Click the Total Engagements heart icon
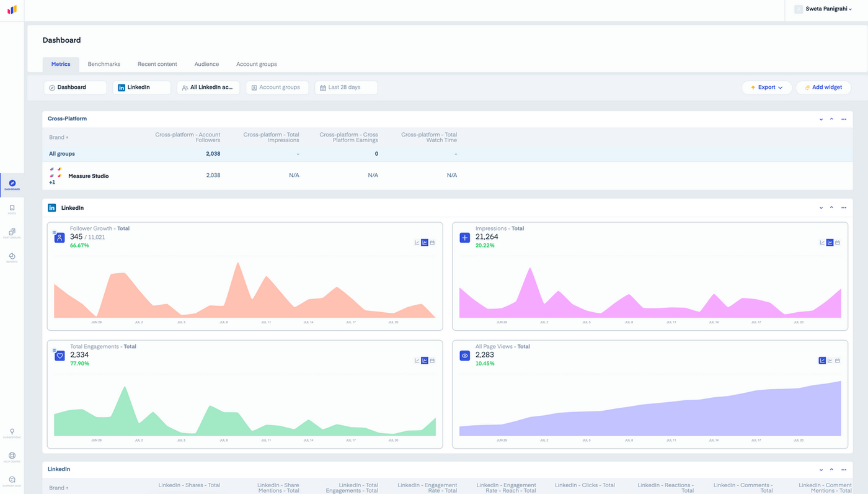This screenshot has height=494, width=868. pyautogui.click(x=60, y=356)
